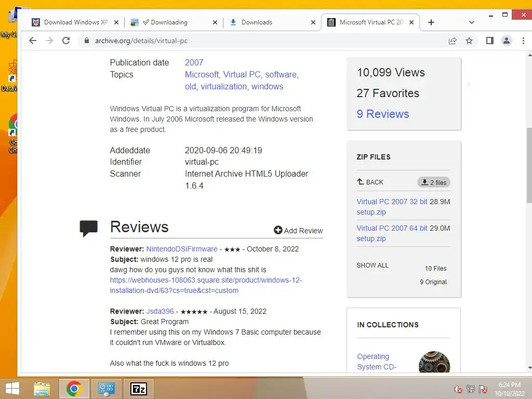Click SHOW ALL files
This screenshot has width=532, height=399.
(x=373, y=265)
